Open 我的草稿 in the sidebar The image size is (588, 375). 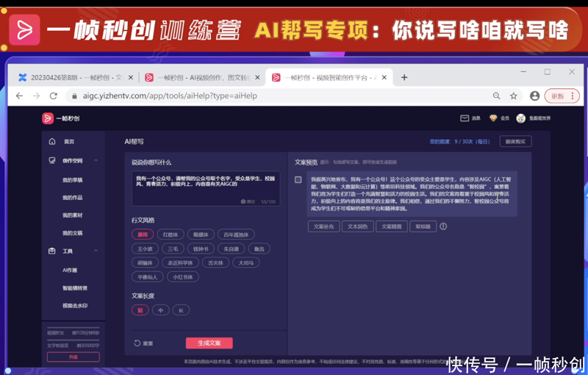[72, 180]
